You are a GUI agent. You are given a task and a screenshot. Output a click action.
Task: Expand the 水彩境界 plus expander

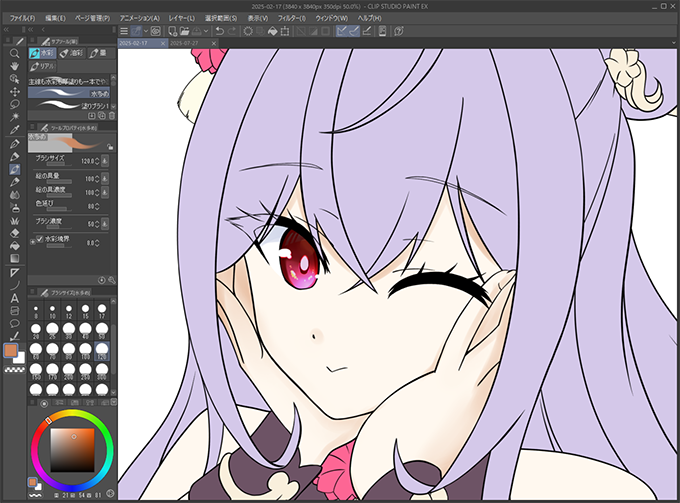point(33,242)
